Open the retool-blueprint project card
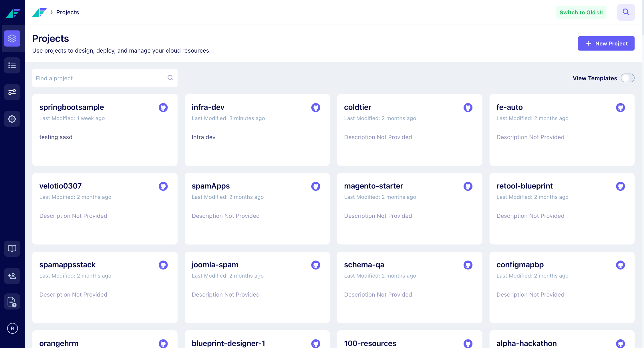The height and width of the screenshot is (348, 644). pyautogui.click(x=562, y=208)
